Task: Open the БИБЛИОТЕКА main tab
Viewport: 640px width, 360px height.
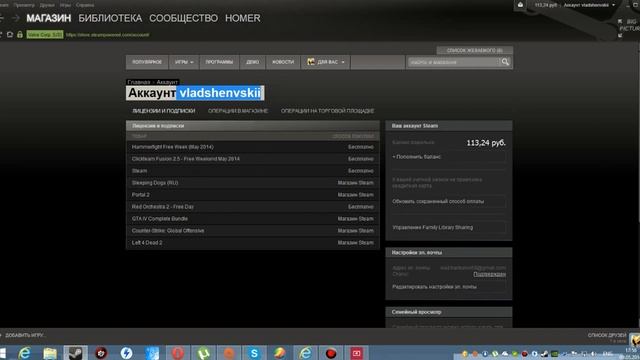Action: pos(110,18)
